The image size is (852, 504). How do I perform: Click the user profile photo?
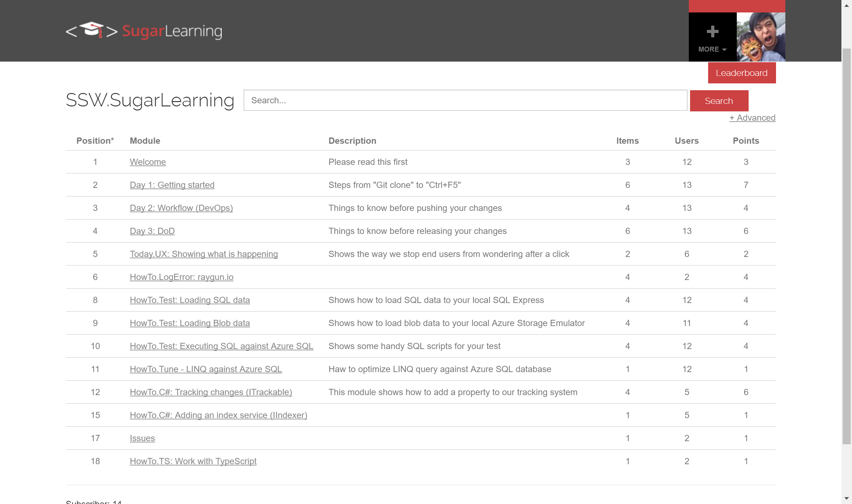(760, 37)
